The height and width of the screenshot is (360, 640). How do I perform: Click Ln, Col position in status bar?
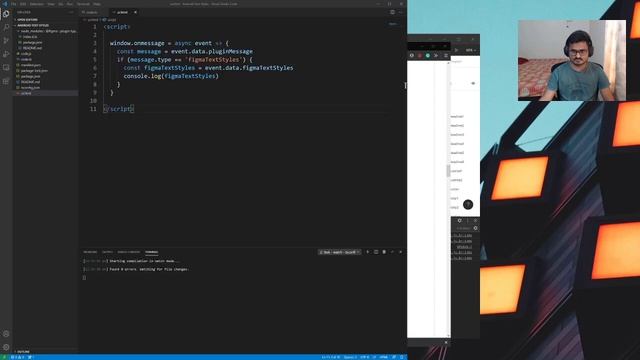331,357
